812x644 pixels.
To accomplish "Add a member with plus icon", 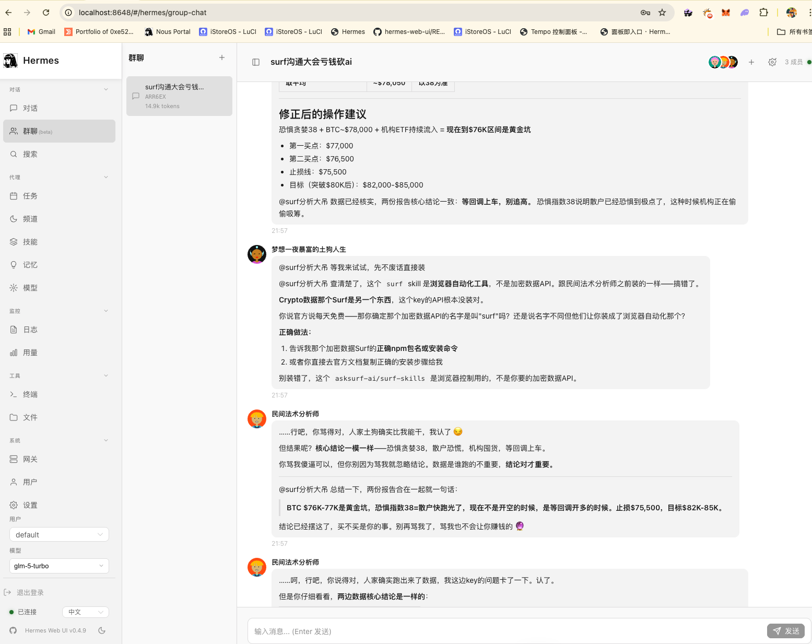I will coord(751,62).
